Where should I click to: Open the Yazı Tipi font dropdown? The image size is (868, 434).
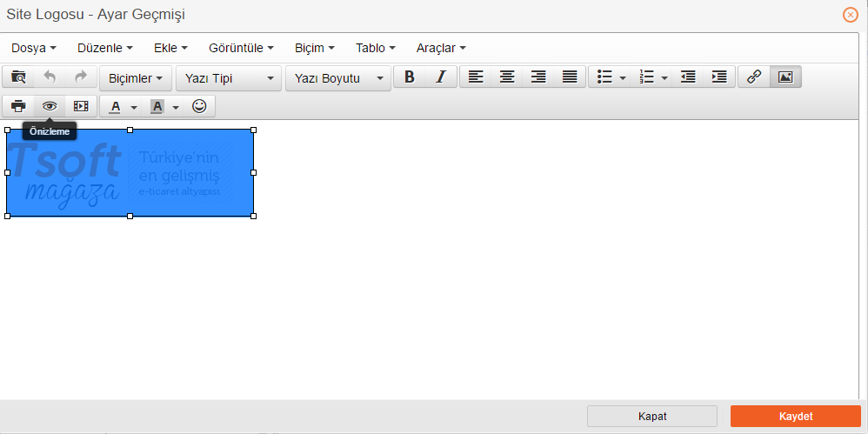coord(230,78)
